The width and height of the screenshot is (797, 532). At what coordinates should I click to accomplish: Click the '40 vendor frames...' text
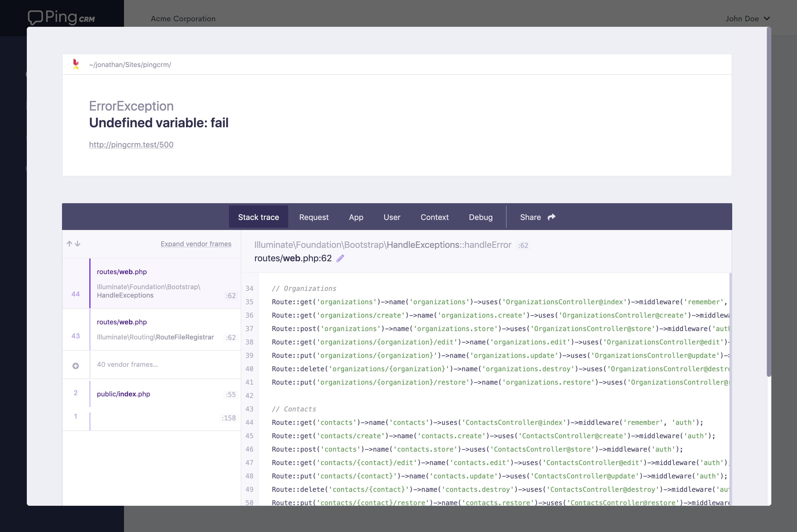[x=127, y=365]
